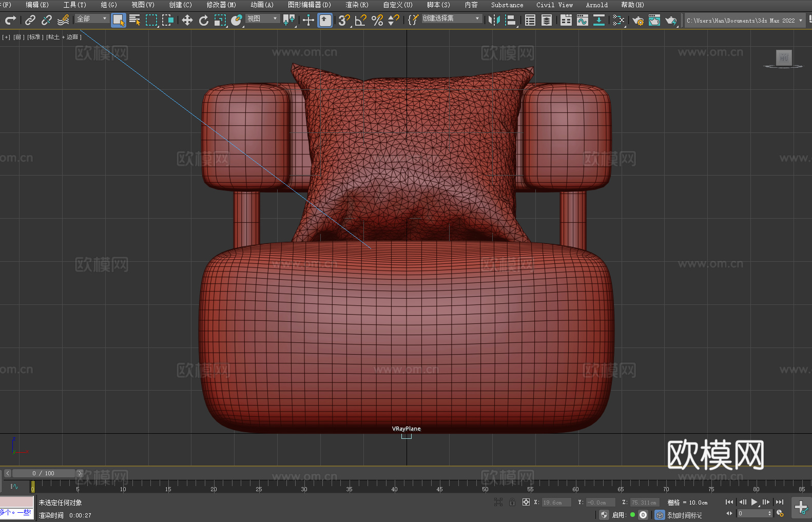Toggle Window/Crossing selection mode

168,20
